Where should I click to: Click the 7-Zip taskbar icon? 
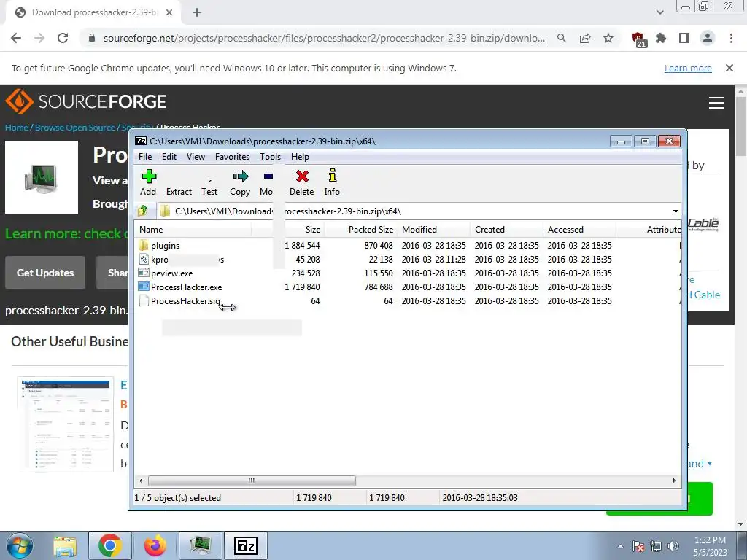click(x=246, y=545)
